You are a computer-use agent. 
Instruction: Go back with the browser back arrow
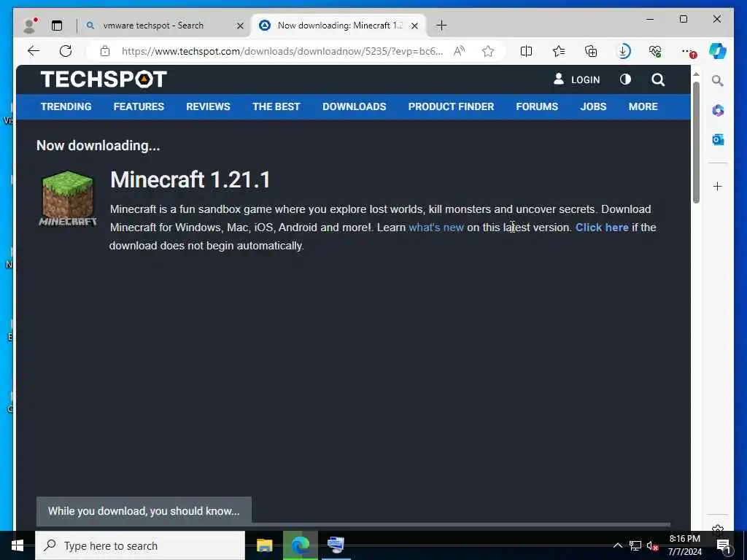coord(34,51)
